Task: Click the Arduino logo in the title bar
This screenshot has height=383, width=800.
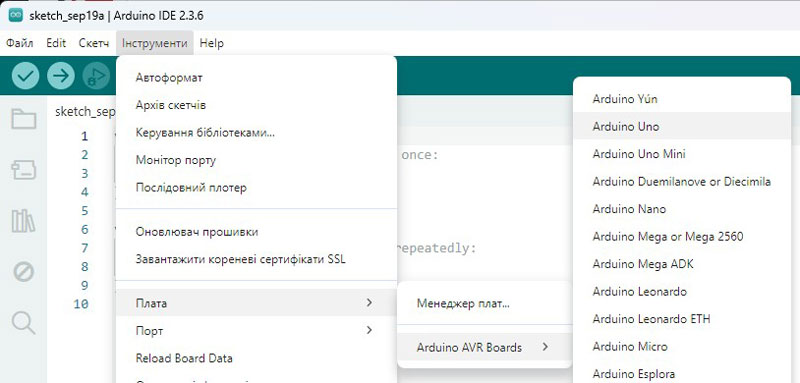Action: pyautogui.click(x=16, y=15)
